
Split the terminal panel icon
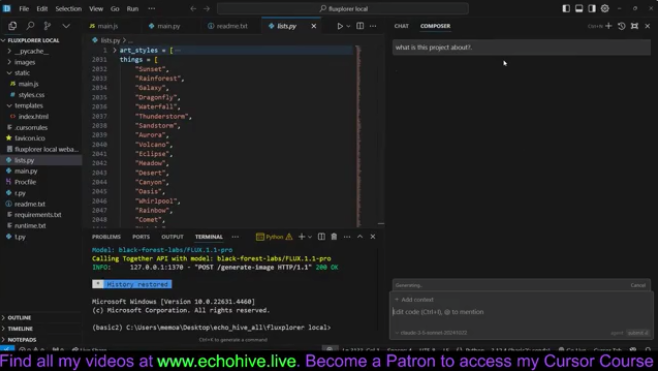321,237
